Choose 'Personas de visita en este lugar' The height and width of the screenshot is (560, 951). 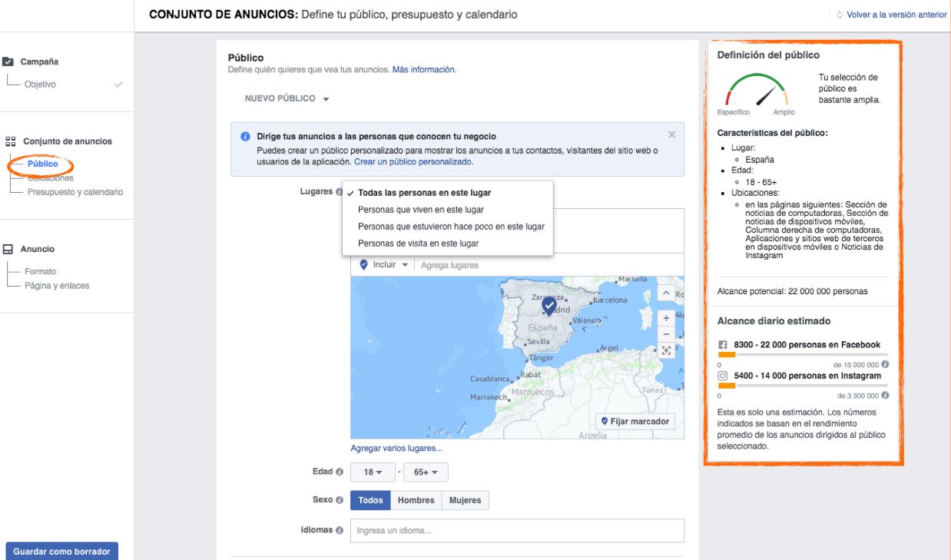pos(418,244)
